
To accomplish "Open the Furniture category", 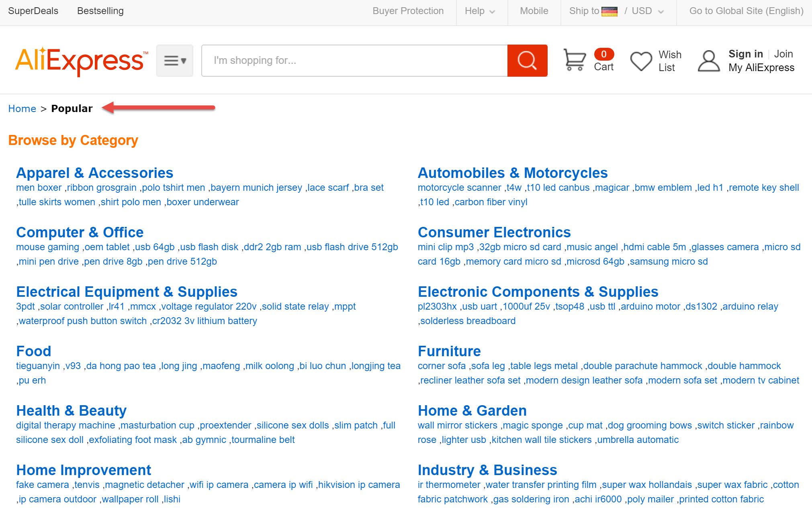I will pyautogui.click(x=449, y=351).
